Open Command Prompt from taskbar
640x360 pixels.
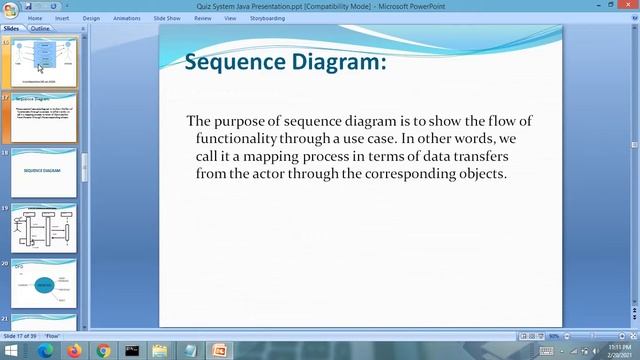click(x=132, y=351)
